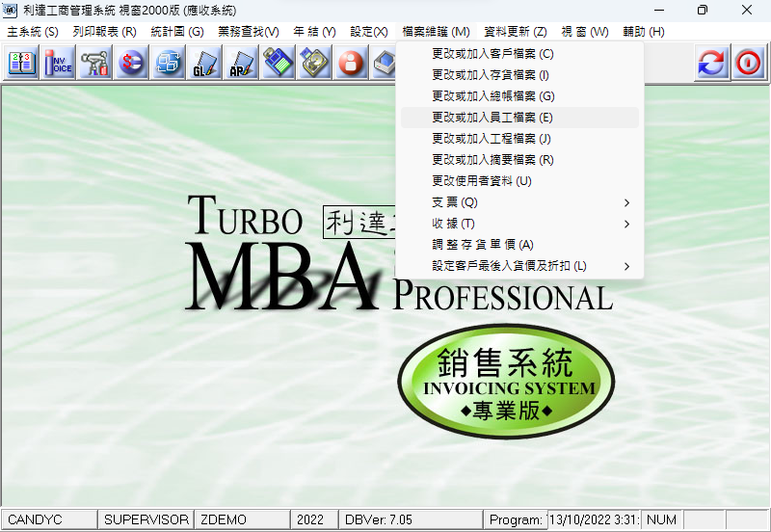Click CANDYC in status bar
Screen dimensions: 771x532
pyautogui.click(x=49, y=519)
